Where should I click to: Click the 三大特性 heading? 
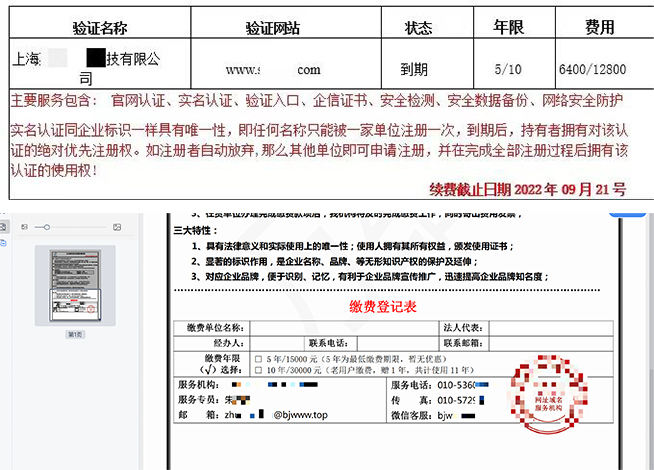click(x=196, y=231)
